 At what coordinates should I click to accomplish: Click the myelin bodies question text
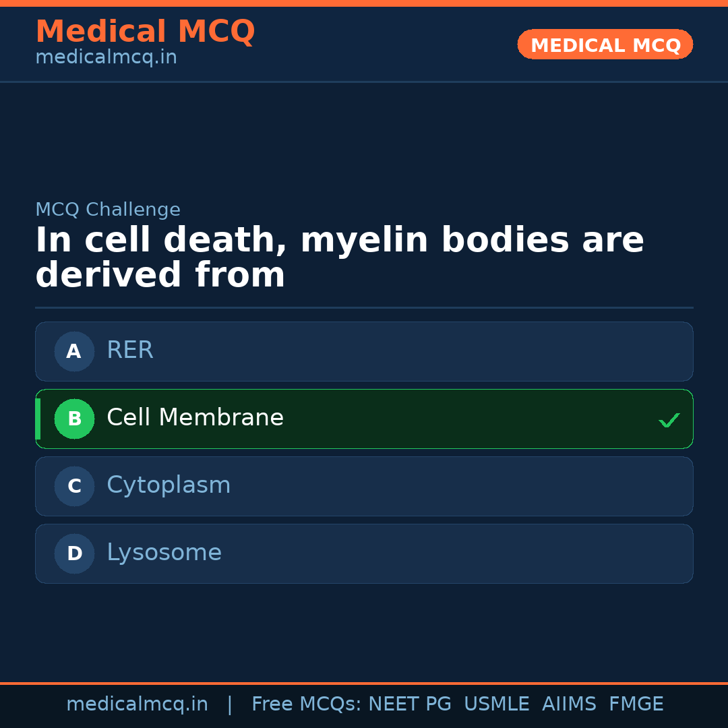click(x=339, y=258)
